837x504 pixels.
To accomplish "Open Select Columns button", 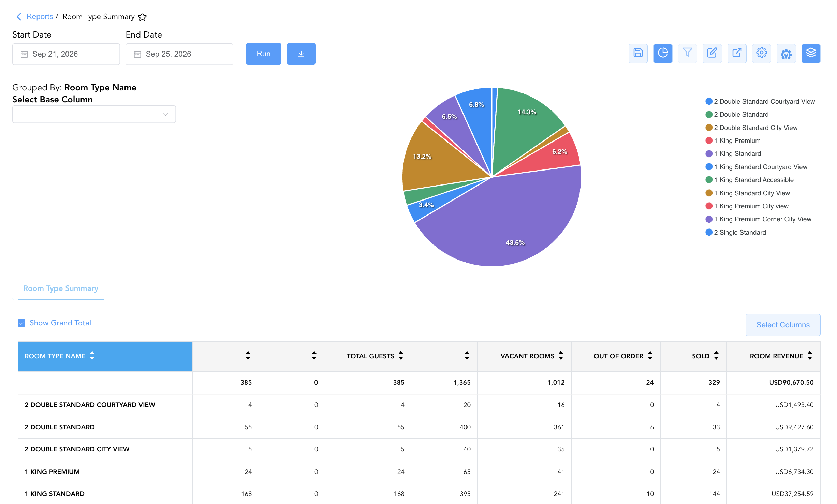I will click(783, 325).
